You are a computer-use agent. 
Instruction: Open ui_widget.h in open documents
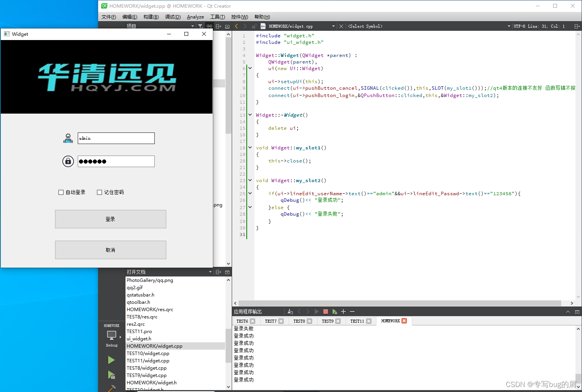(139, 339)
